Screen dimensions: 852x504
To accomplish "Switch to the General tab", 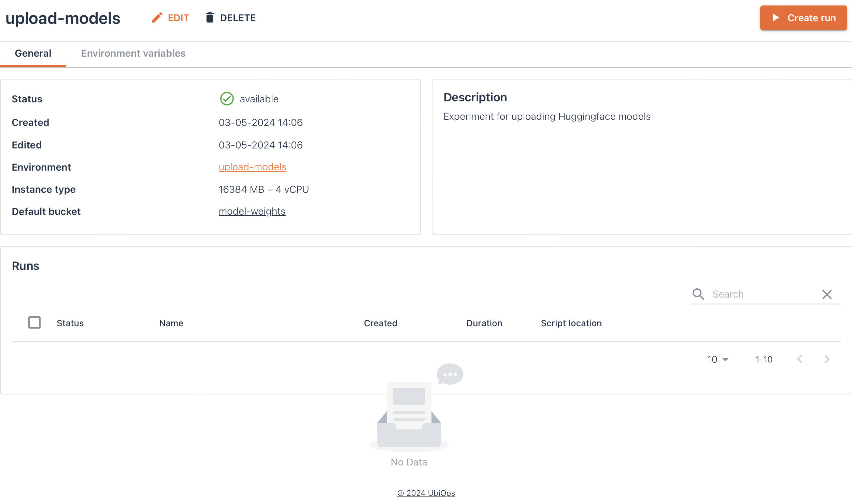I will tap(33, 53).
